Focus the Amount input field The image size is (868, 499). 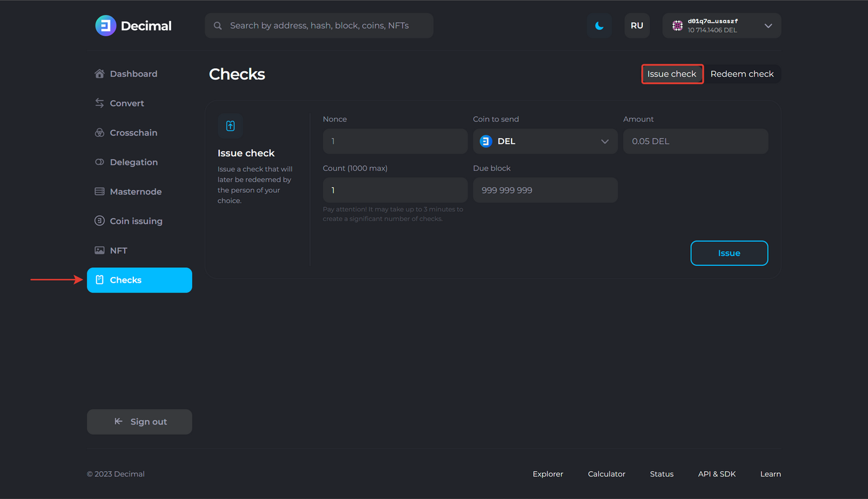[x=695, y=141]
